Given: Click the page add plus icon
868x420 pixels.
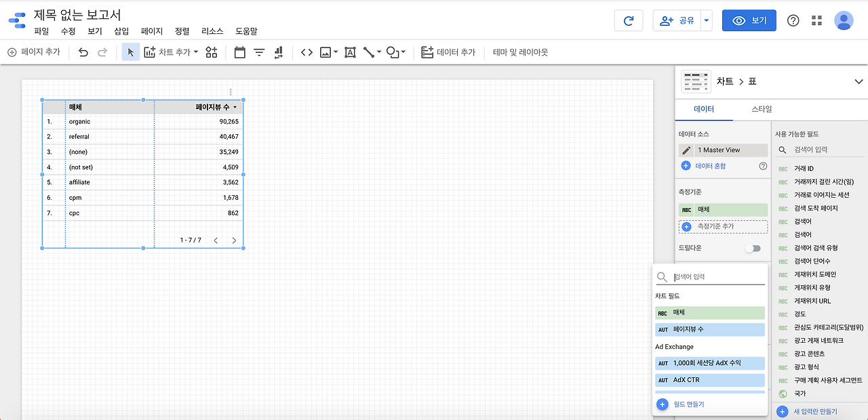Looking at the screenshot, I should pyautogui.click(x=12, y=52).
